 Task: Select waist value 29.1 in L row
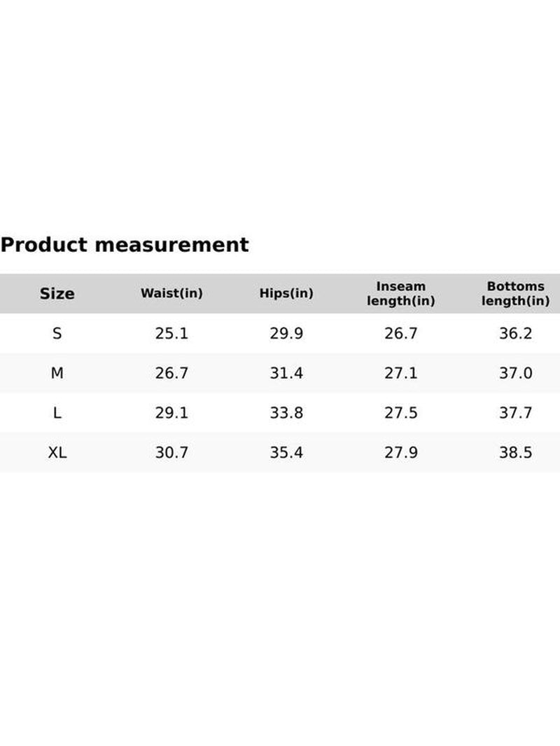(171, 413)
